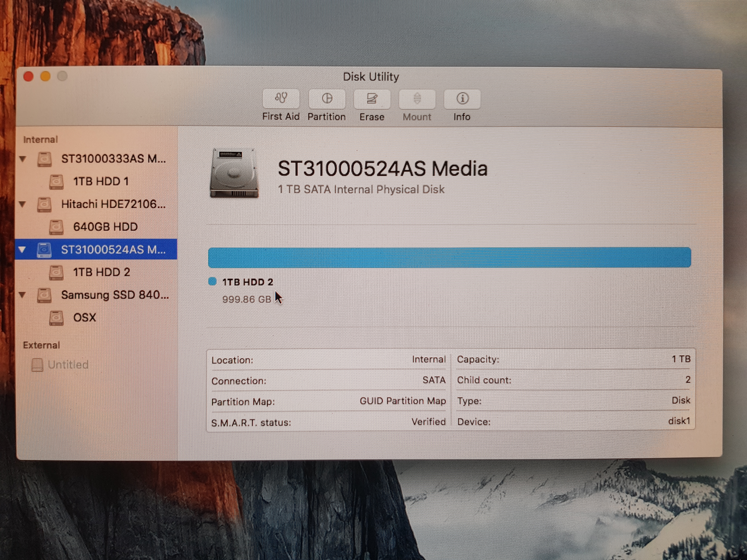Click the Mount label
This screenshot has height=560, width=747.
pyautogui.click(x=417, y=117)
